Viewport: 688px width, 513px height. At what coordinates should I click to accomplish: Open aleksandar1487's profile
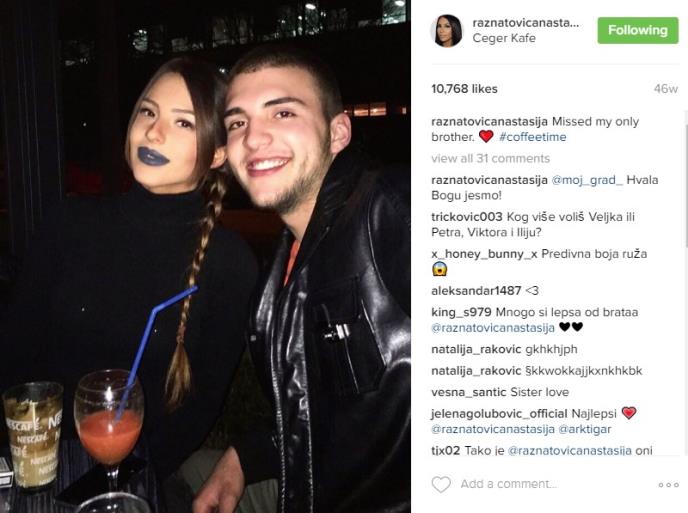476,291
